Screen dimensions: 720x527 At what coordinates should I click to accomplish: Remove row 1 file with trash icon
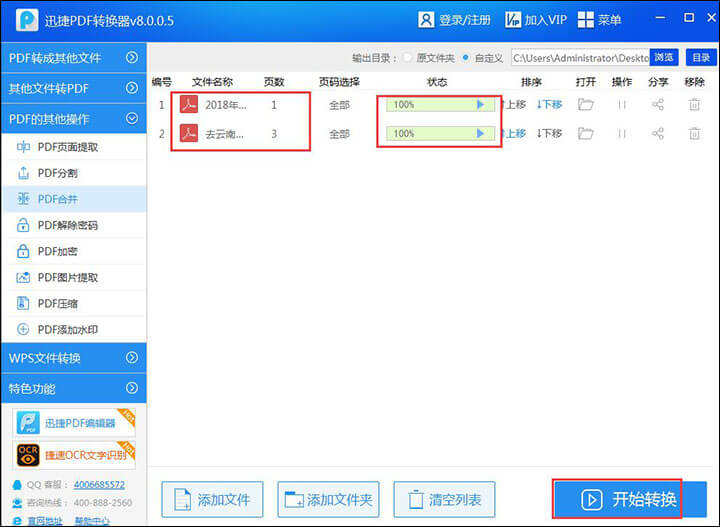coord(694,105)
